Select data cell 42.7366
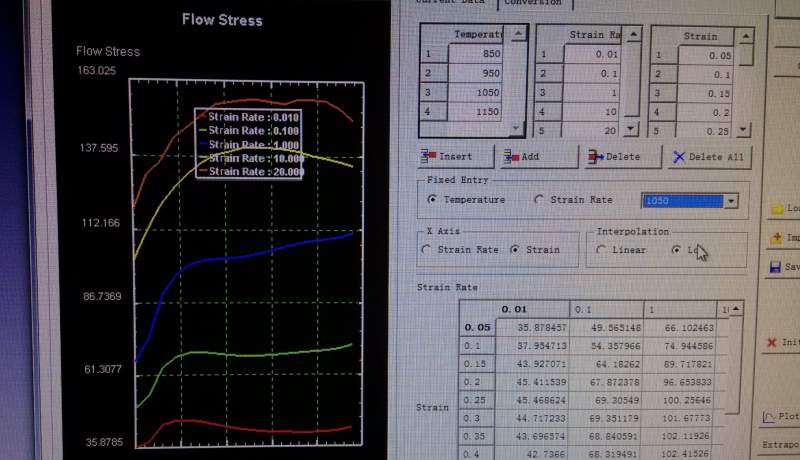Image resolution: width=800 pixels, height=460 pixels. pos(532,453)
